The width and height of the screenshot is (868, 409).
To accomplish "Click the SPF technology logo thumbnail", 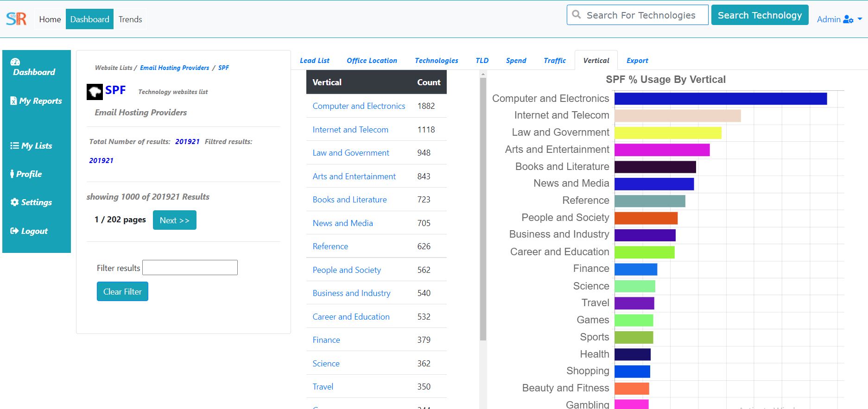I will click(x=95, y=92).
